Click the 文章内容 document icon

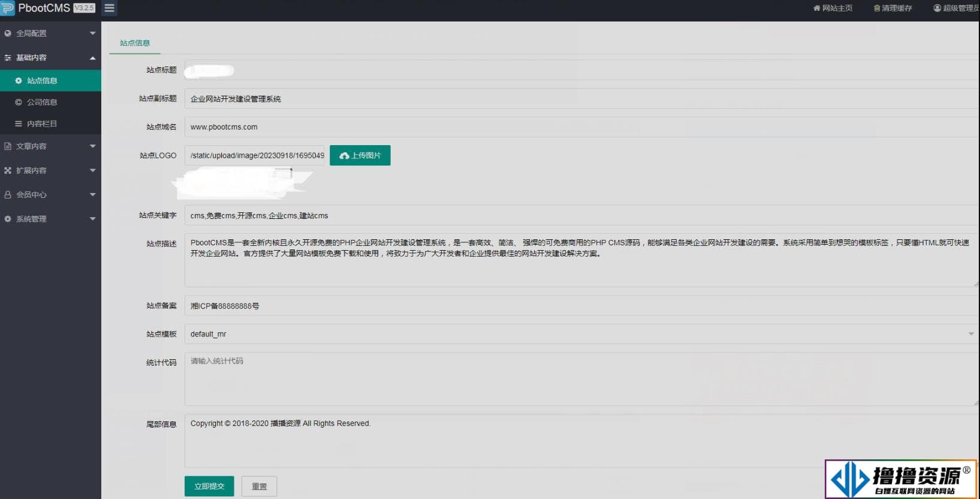click(x=8, y=146)
